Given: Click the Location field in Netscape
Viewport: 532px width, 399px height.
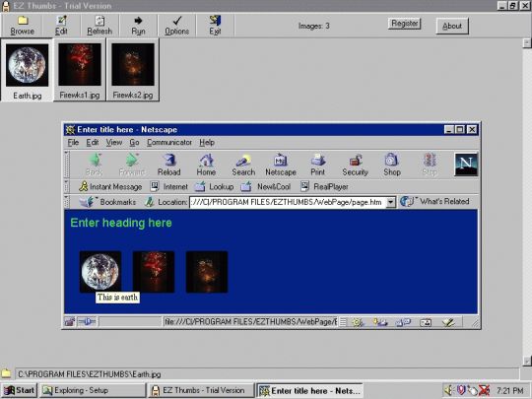Looking at the screenshot, I should click(x=288, y=202).
